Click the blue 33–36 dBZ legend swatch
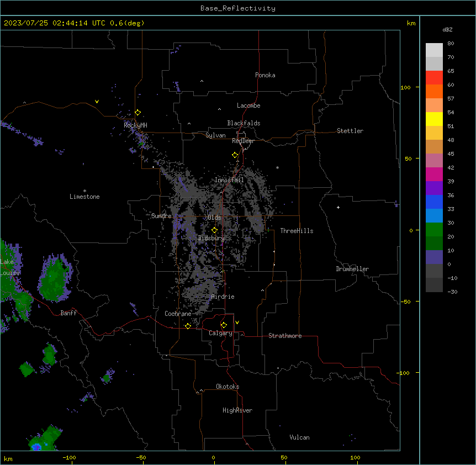Image resolution: width=476 pixels, height=465 pixels. (434, 202)
